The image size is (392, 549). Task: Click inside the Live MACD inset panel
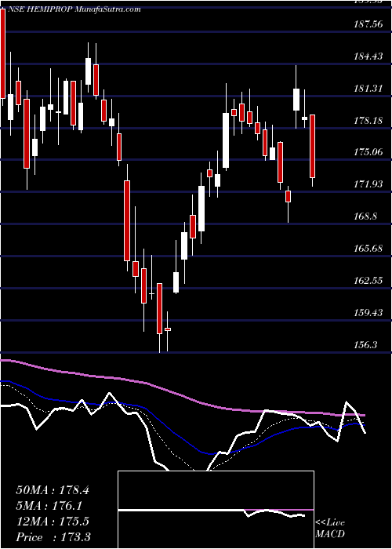(x=216, y=510)
